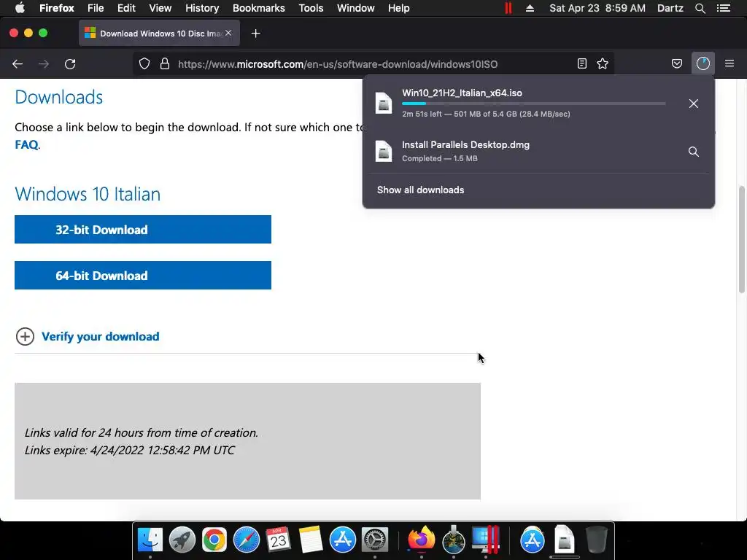Open the View menu
This screenshot has height=560, width=747.
point(160,8)
